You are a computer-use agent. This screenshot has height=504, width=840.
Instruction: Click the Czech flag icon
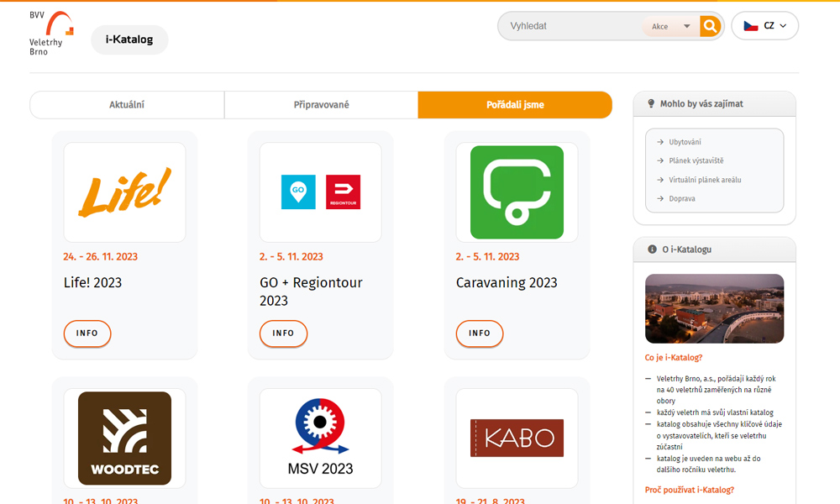751,26
